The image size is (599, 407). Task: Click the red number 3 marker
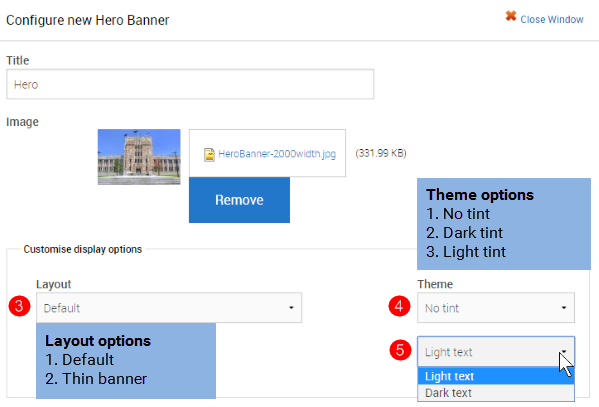[x=19, y=306]
